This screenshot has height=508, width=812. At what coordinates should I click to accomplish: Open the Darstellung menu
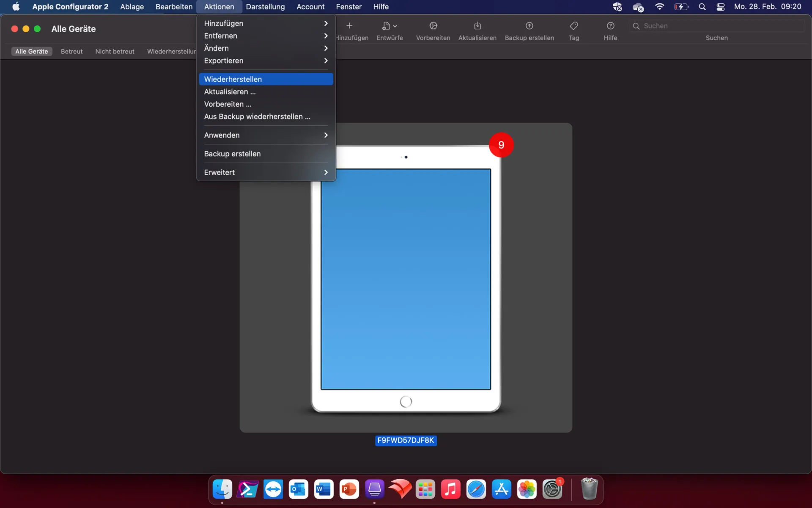265,7
